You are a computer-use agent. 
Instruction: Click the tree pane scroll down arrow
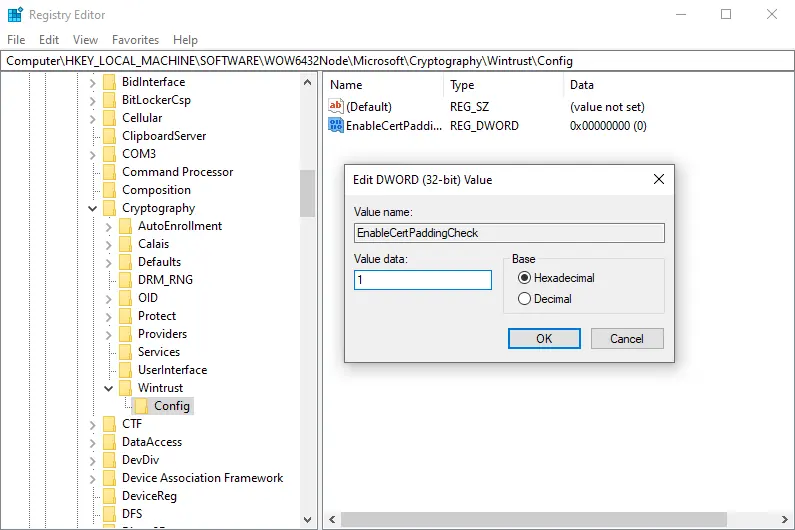(307, 519)
